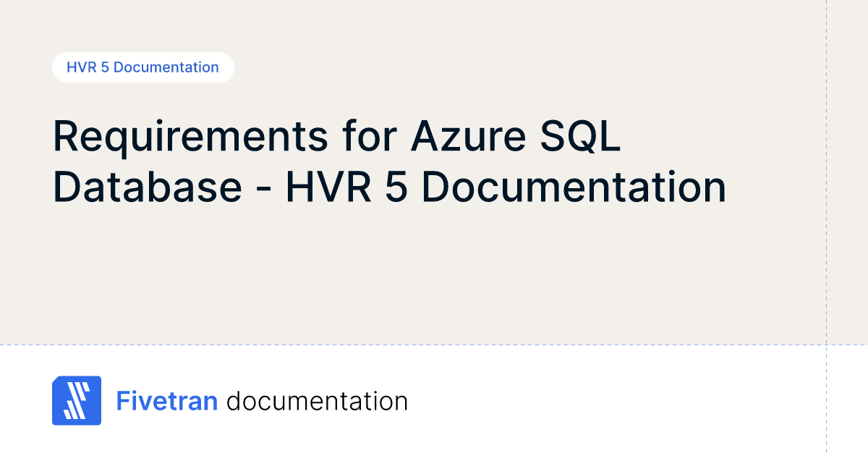
Task: Click the digit 5 inside the pill badge
Action: (x=105, y=67)
